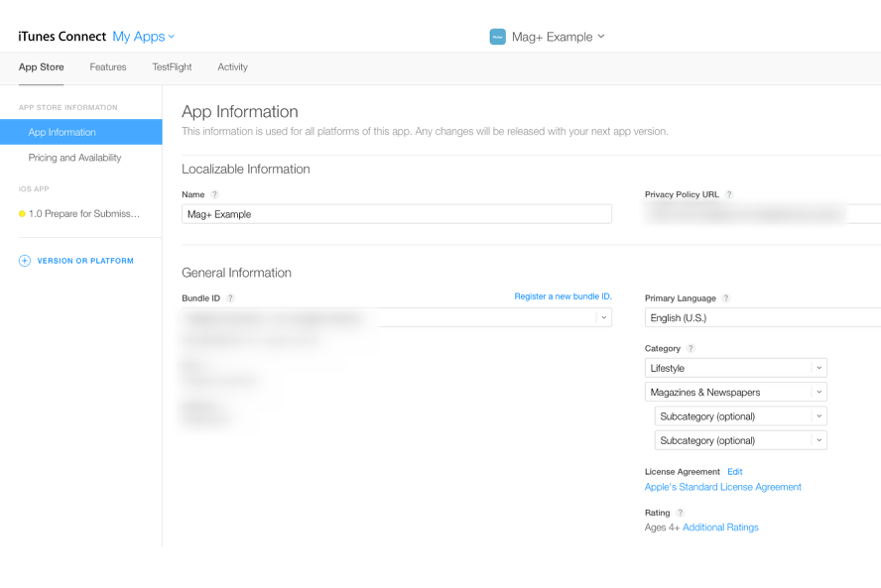Switch to the Features tab
Screen dimensions: 881x588
pos(108,66)
